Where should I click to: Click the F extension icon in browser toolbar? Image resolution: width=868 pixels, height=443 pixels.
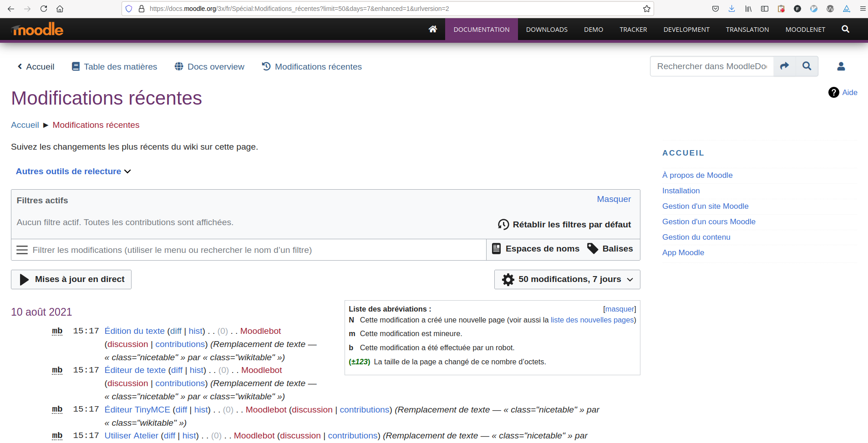[x=797, y=9]
